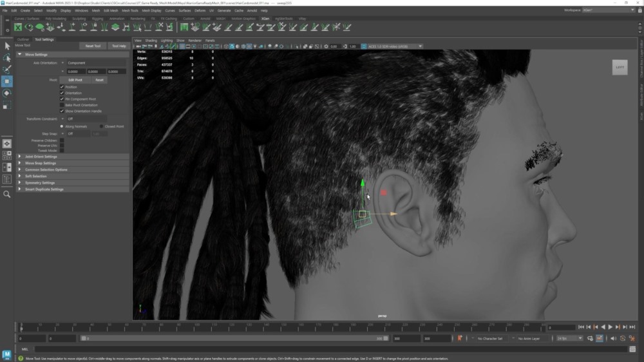Screen dimensions: 644x362
Task: Select the Along Normals radio button
Action: 62,126
